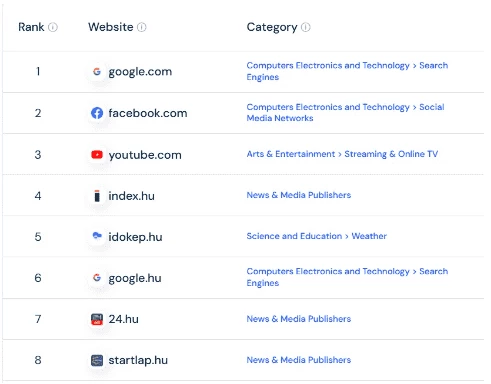Click the YouTube logo icon

click(x=97, y=155)
